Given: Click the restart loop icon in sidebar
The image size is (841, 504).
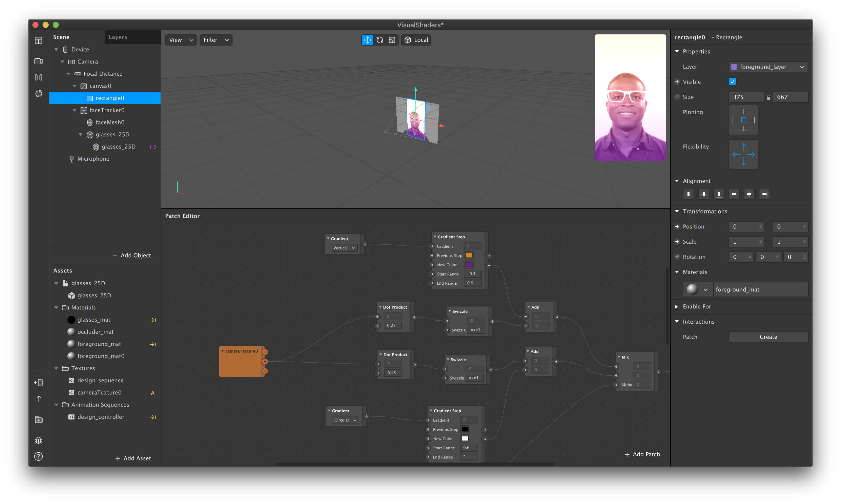Looking at the screenshot, I should point(39,93).
